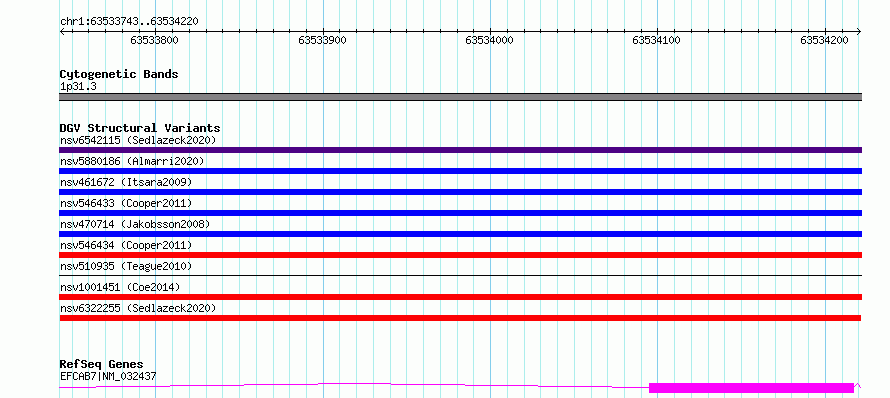
Task: Select the blue nsv461672 variant bar
Action: coord(460,192)
